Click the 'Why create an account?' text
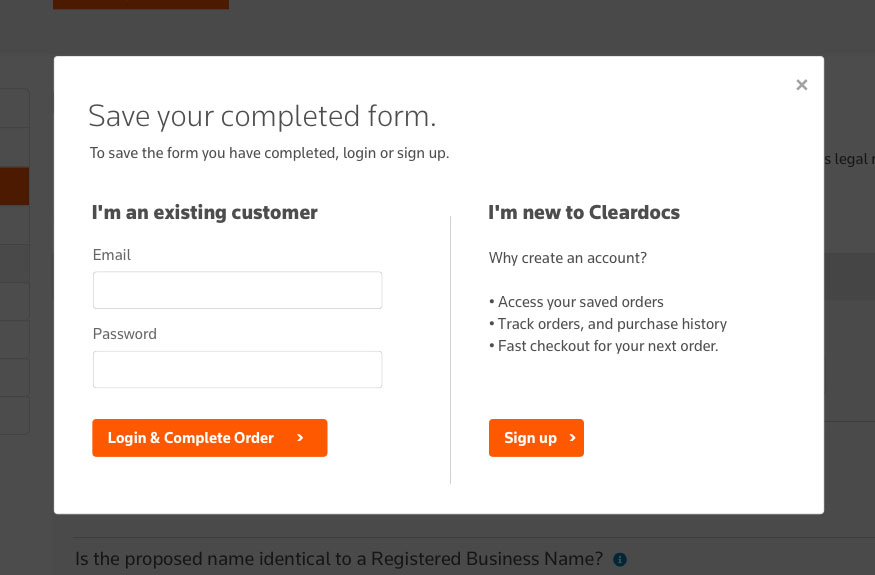Screen dimensions: 875x575 coord(568,258)
